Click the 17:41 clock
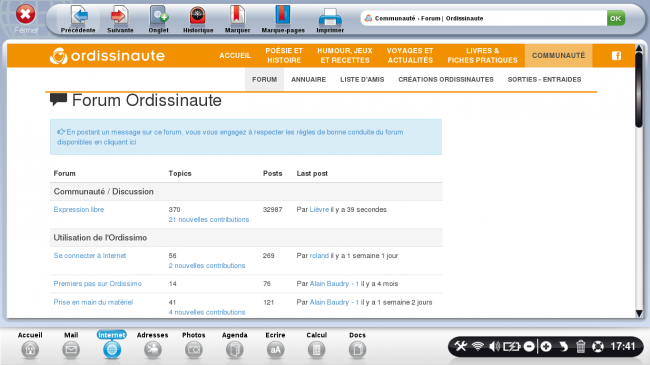 tap(623, 346)
